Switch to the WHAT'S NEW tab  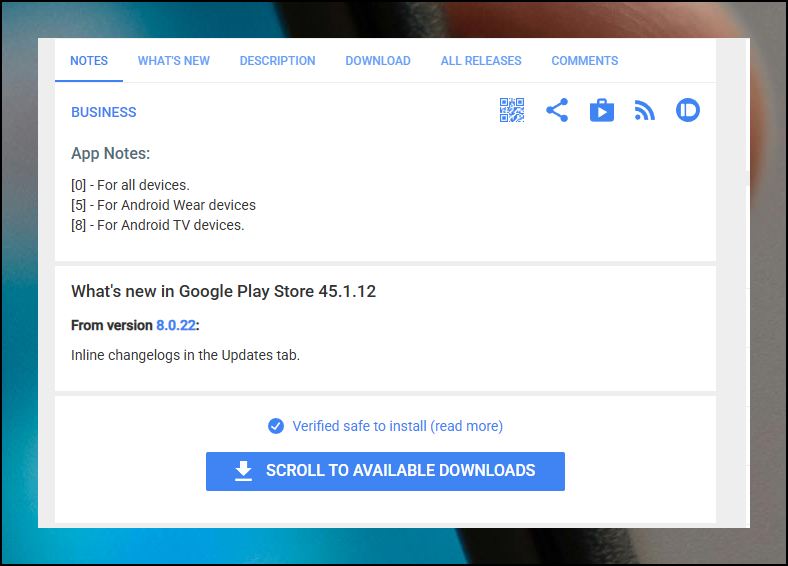173,61
